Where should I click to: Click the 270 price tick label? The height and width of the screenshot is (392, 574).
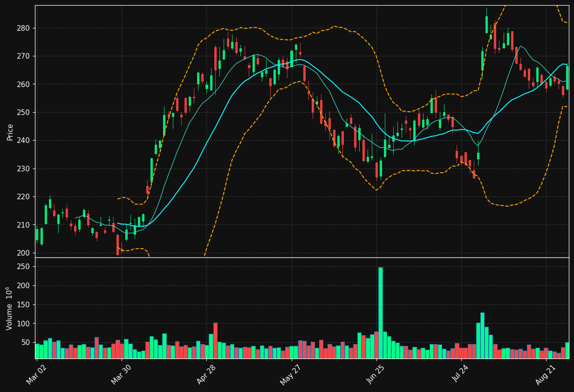24,56
